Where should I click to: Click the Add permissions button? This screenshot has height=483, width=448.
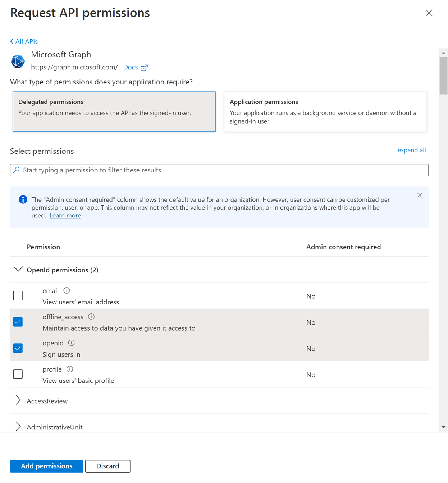46,466
